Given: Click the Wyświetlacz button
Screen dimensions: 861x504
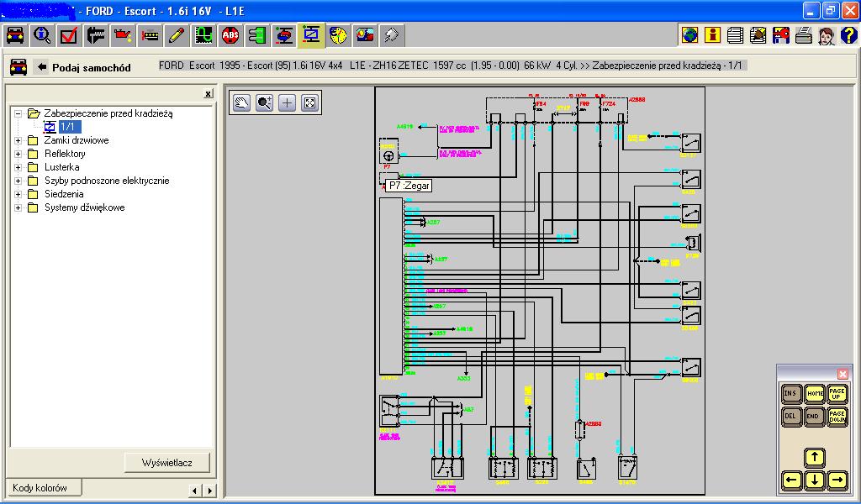Looking at the screenshot, I should [167, 462].
